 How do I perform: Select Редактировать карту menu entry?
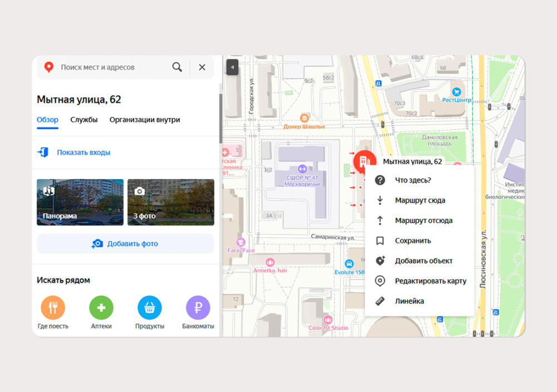[419, 281]
